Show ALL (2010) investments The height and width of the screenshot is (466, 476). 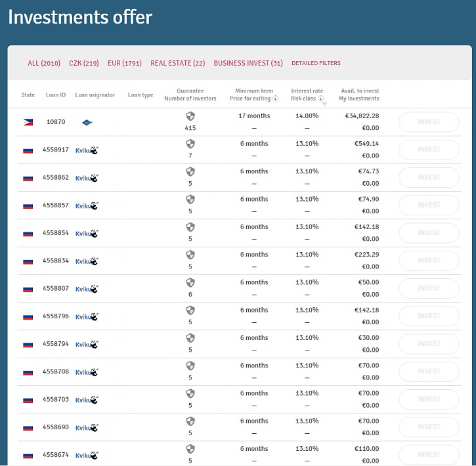(44, 63)
